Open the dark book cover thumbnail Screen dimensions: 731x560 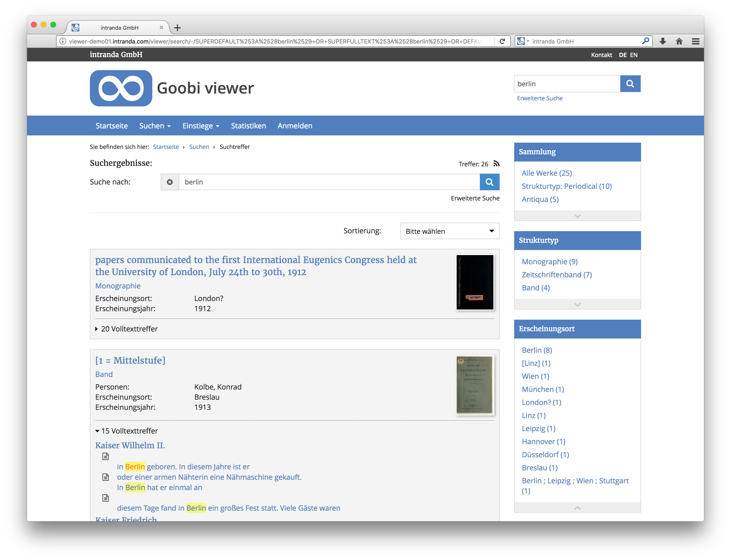(x=475, y=282)
